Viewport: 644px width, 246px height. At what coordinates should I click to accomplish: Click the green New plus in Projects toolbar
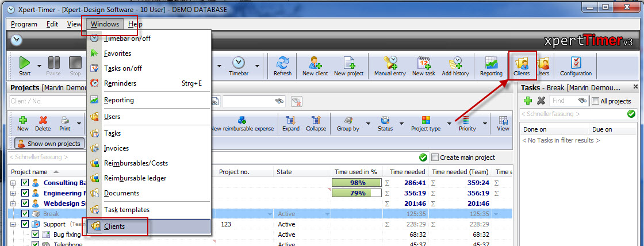coord(23,123)
